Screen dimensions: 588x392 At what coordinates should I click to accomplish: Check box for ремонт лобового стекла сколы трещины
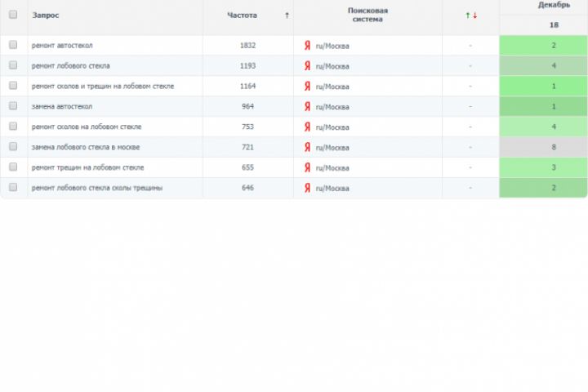(x=13, y=187)
